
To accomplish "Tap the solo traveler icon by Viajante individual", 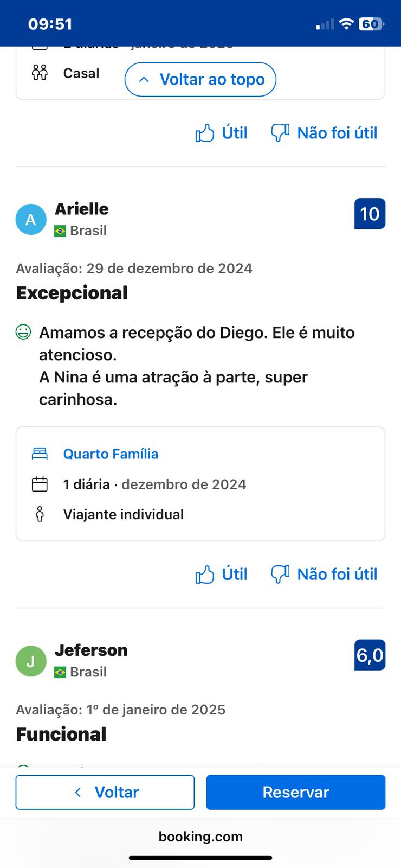I will (x=40, y=514).
